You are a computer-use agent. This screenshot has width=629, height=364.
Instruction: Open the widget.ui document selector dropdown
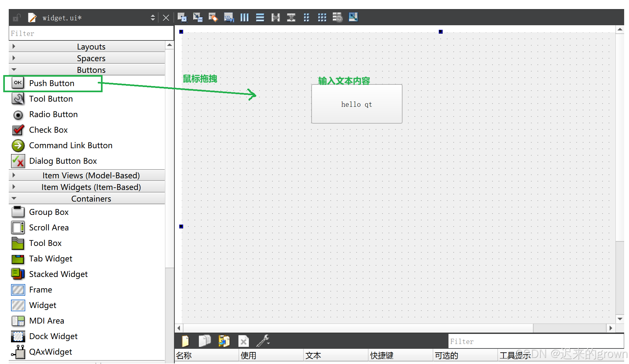click(x=153, y=18)
